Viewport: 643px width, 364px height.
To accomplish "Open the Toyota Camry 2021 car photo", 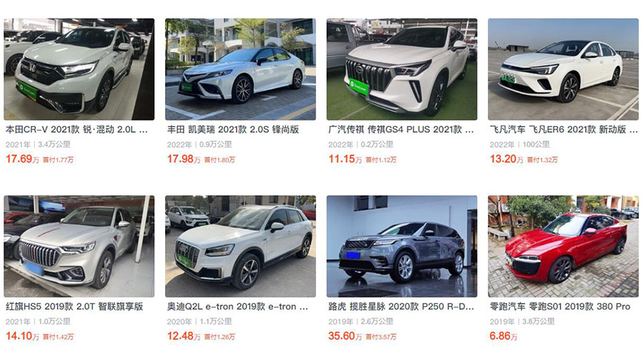I will point(240,69).
